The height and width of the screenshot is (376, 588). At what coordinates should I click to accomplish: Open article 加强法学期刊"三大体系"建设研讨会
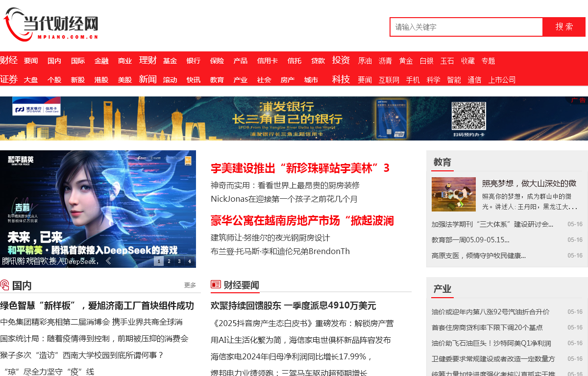pos(492,224)
